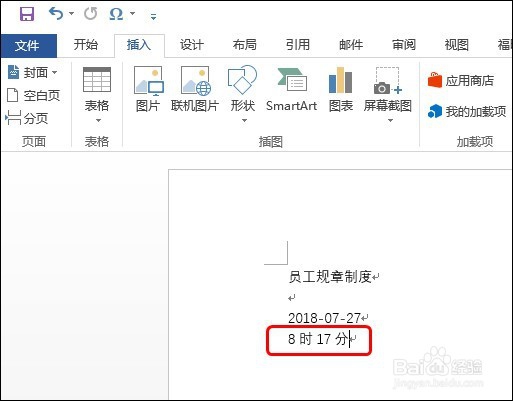Open the 邮件 (Mailings) tab
This screenshot has width=513, height=401.
coord(351,45)
